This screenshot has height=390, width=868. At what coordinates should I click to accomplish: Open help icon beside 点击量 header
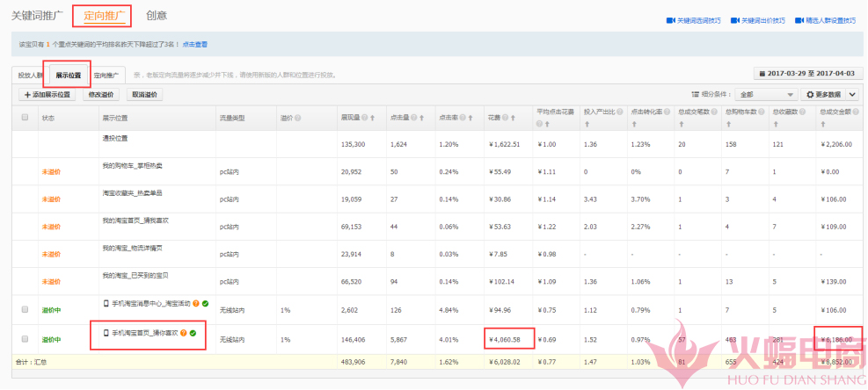point(413,118)
